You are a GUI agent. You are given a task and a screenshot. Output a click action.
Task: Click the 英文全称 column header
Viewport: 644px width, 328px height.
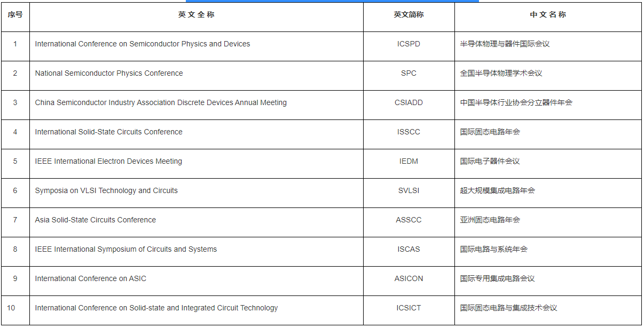[x=196, y=15]
